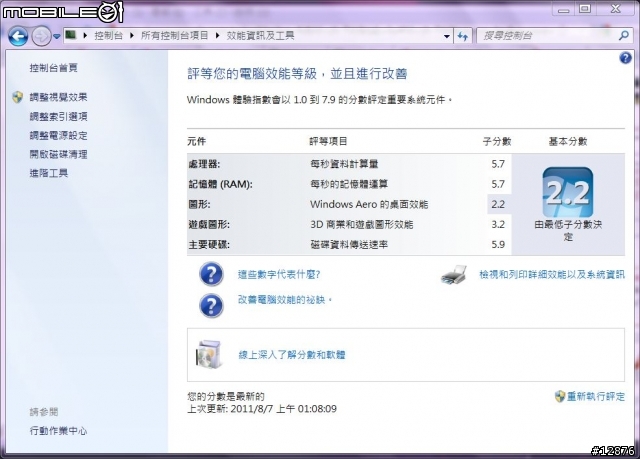Click the question icon beside 改善電腦效能的祕訣
The height and width of the screenshot is (459, 640).
click(x=211, y=306)
